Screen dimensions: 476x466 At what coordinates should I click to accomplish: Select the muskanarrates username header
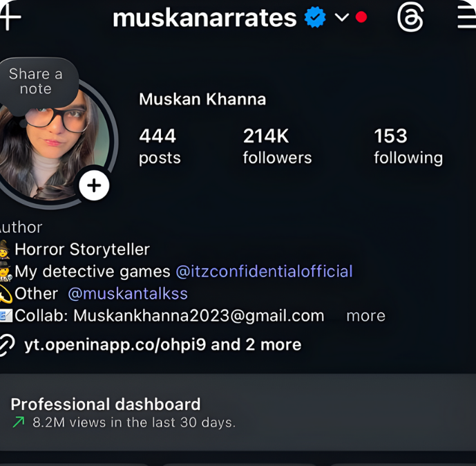click(204, 18)
